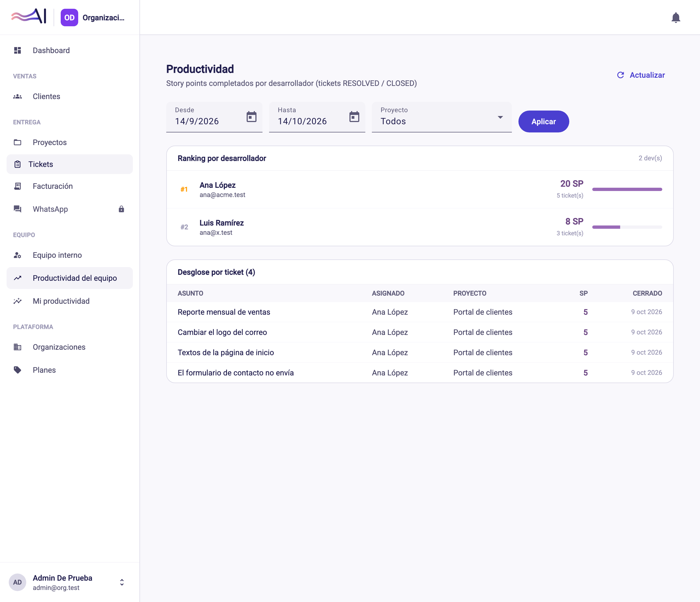
Task: Open Mi productividad menu item
Action: pos(70,301)
